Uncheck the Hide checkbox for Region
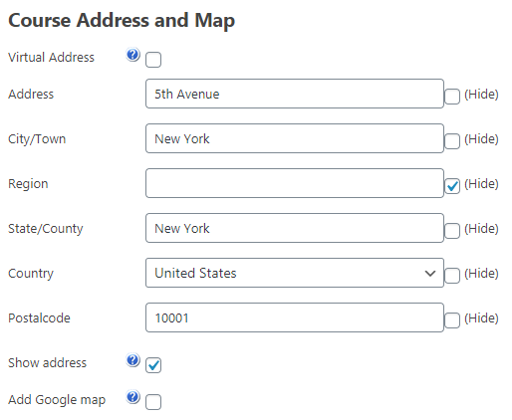Screen dimensions: 512x420 tap(452, 186)
